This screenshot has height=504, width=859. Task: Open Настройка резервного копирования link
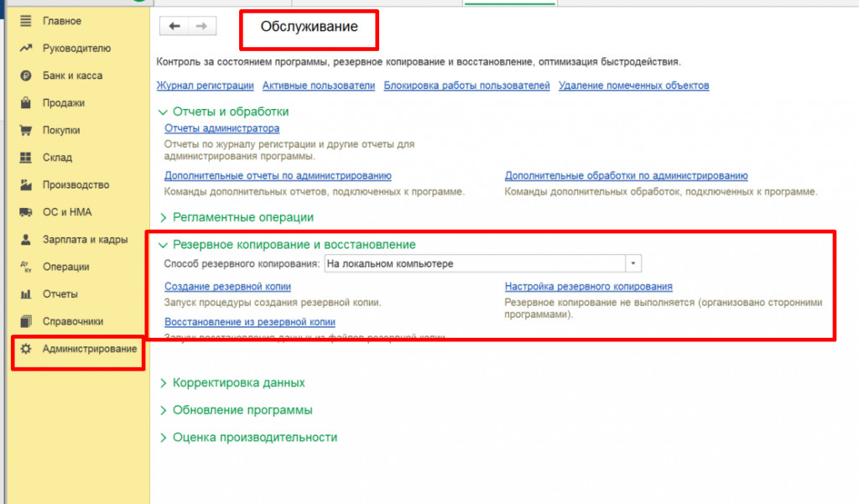coord(588,287)
